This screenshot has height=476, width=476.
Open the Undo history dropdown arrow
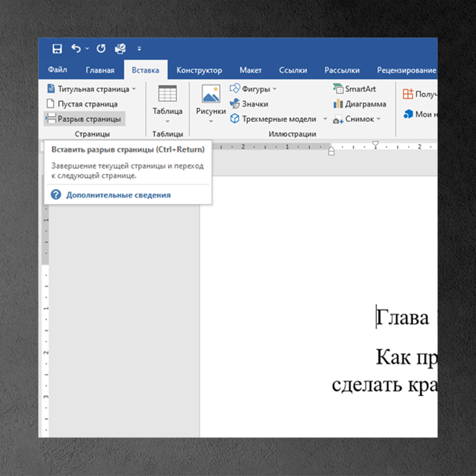pyautogui.click(x=87, y=48)
